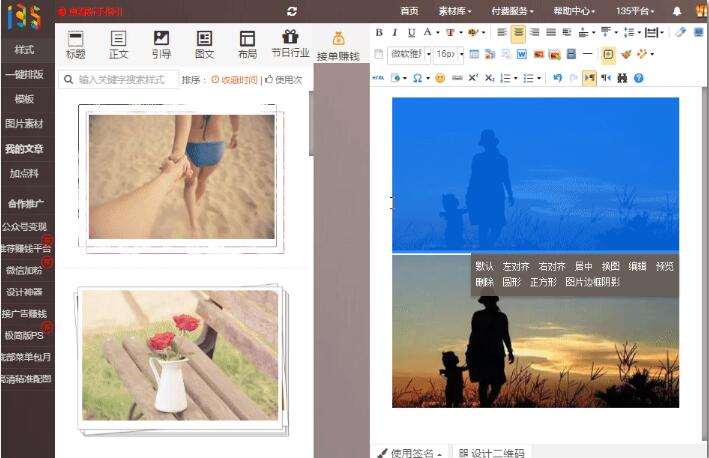Choose 圆形 in the image popup menu

tap(511, 282)
